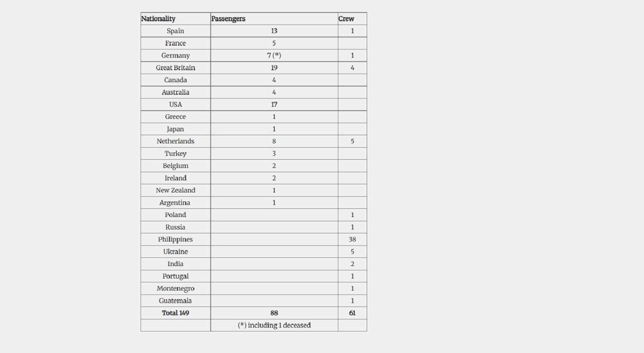
Task: Select the Philippines crew count 38
Action: point(352,239)
